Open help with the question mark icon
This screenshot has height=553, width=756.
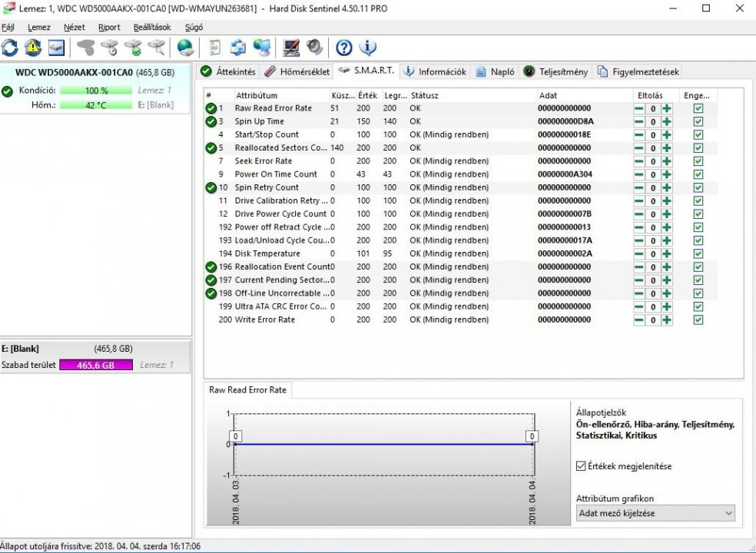[x=344, y=48]
